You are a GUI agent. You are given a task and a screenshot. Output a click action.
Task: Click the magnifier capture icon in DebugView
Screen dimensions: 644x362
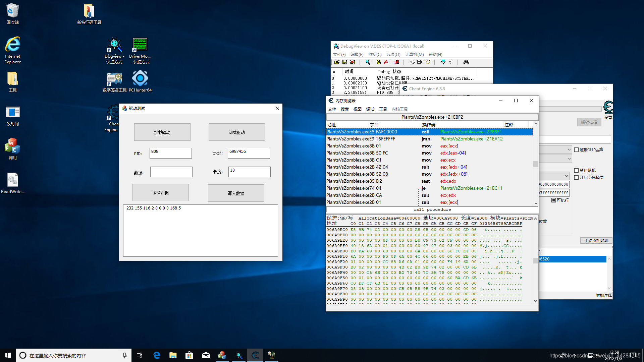[x=368, y=62]
